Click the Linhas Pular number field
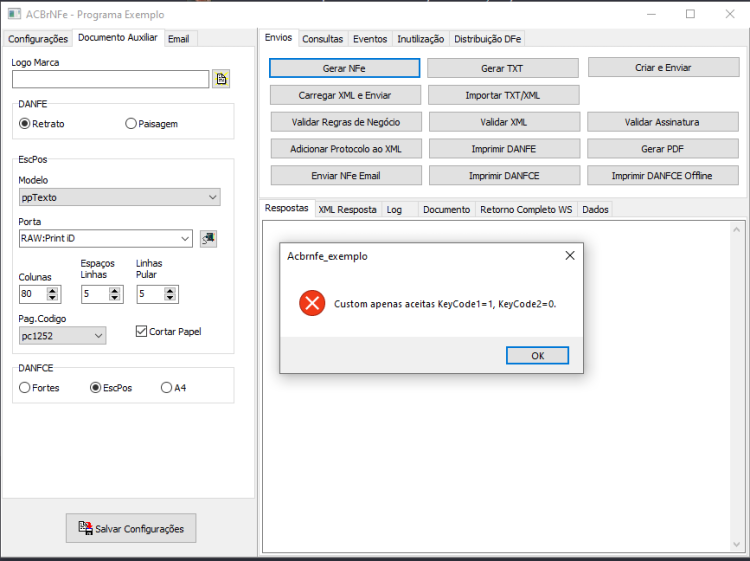Viewport: 750px width, 561px height. tap(150, 294)
